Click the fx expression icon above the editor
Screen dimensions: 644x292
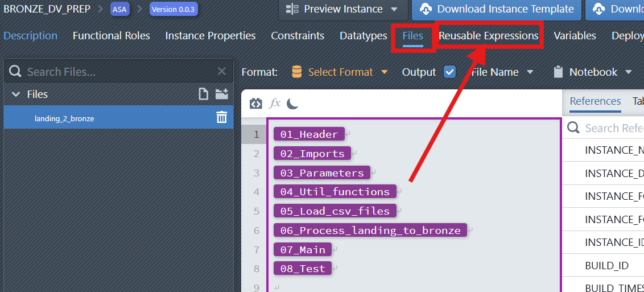pyautogui.click(x=275, y=104)
